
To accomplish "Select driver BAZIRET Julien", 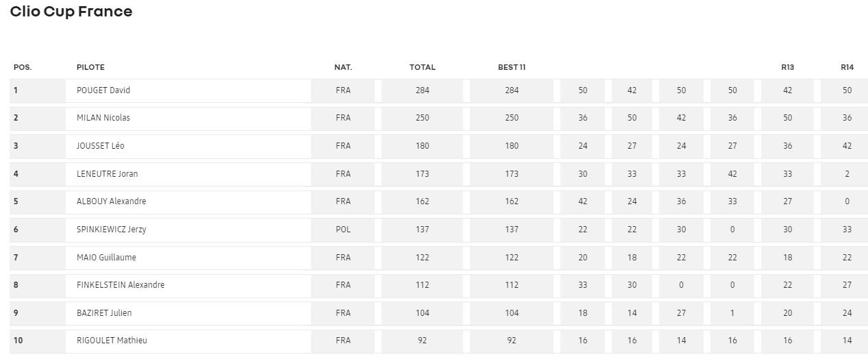I will (104, 313).
